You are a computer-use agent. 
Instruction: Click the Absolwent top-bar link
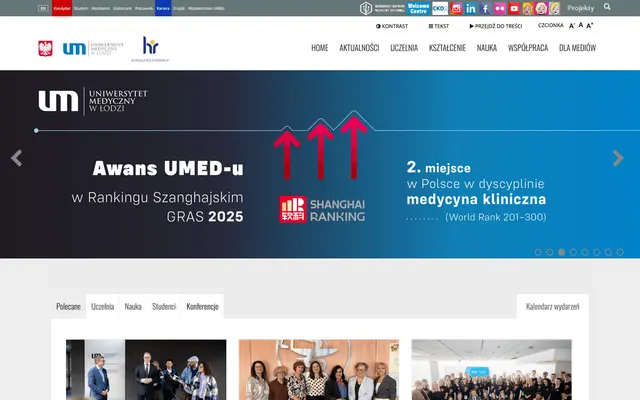tap(100, 8)
